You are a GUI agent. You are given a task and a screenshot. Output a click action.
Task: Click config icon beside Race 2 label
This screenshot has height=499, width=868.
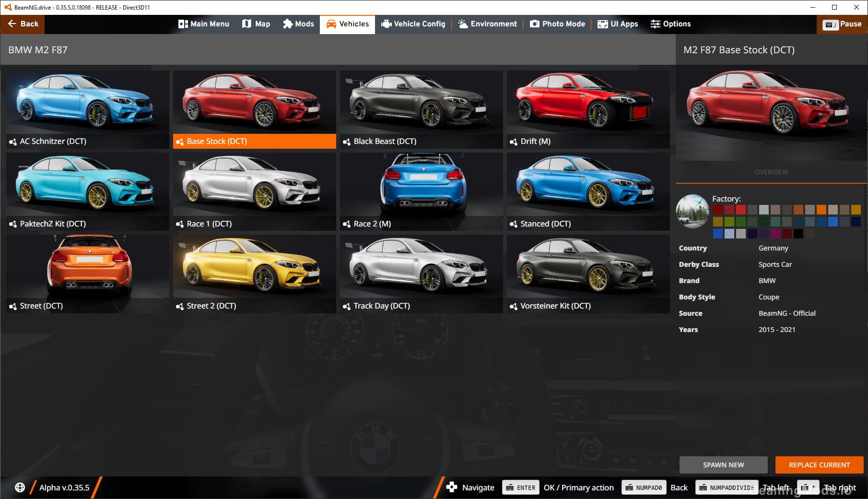(x=347, y=224)
